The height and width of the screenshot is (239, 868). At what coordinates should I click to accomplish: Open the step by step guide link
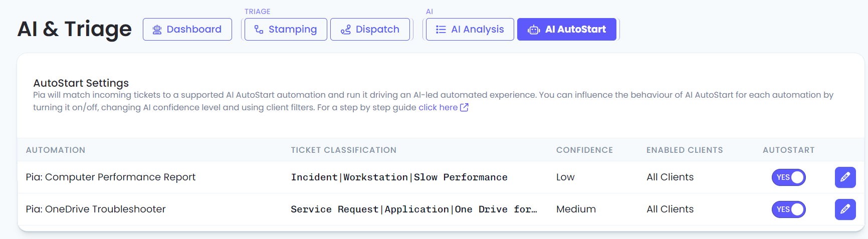[x=438, y=107]
